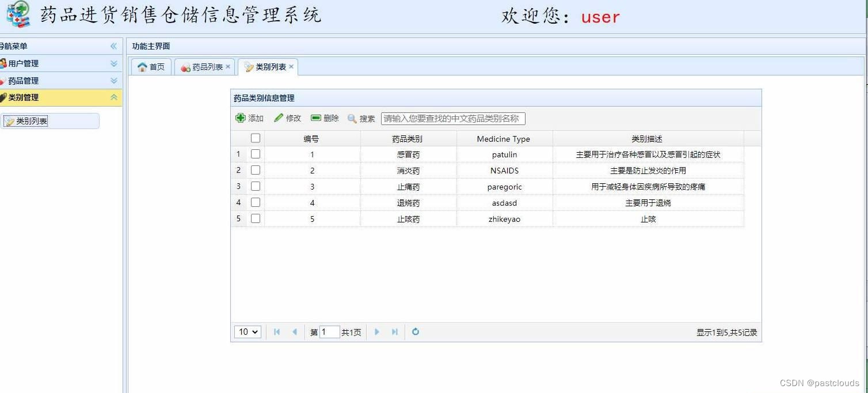The height and width of the screenshot is (393, 868).
Task: Check the row for 感冒药
Action: 256,154
